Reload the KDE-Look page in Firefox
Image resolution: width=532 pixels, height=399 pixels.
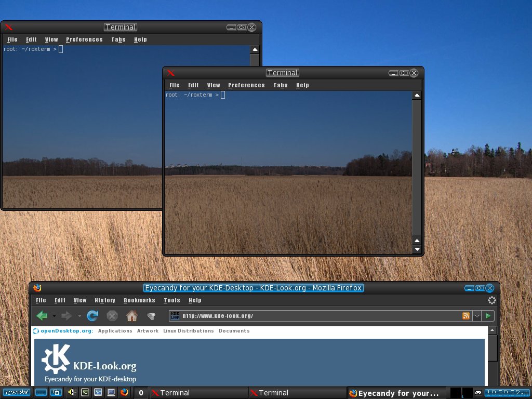coord(92,316)
